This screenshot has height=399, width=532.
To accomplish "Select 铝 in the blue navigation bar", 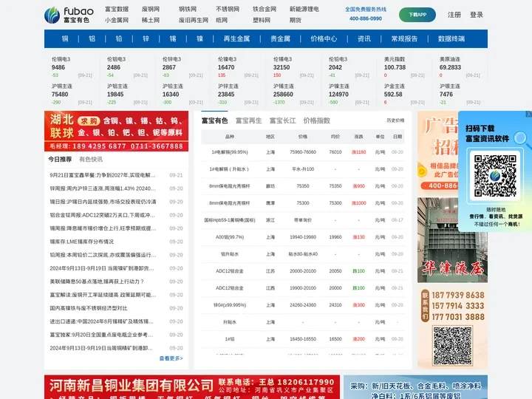I will (92, 38).
